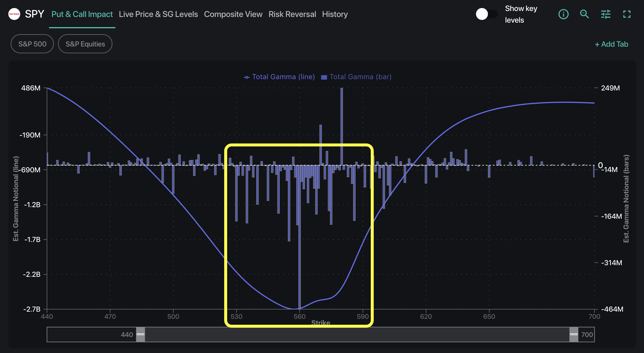
Task: Click the -164M right axis value
Action: (x=612, y=216)
